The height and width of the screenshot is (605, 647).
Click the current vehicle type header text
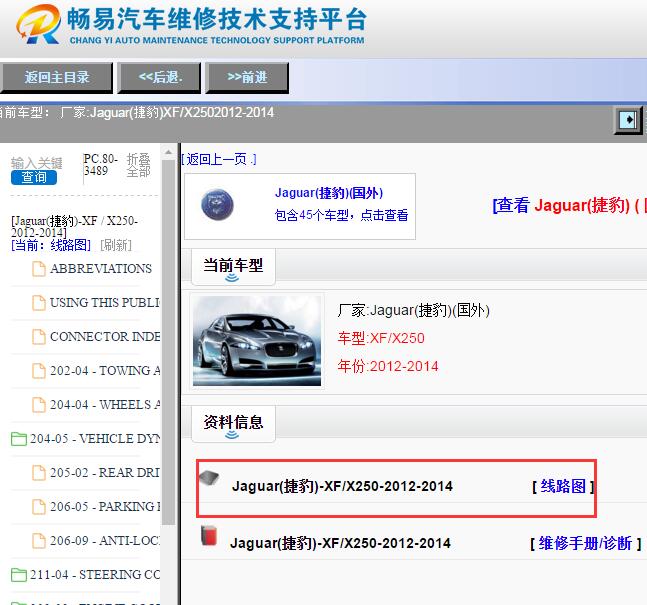click(137, 112)
